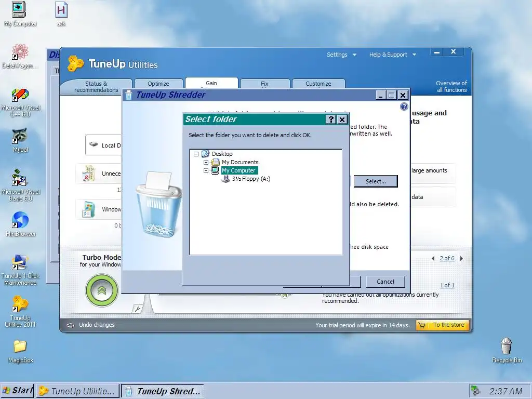The width and height of the screenshot is (532, 399).
Task: Open Microsoft Visual Basic 6.0 shortcut
Action: click(20, 185)
